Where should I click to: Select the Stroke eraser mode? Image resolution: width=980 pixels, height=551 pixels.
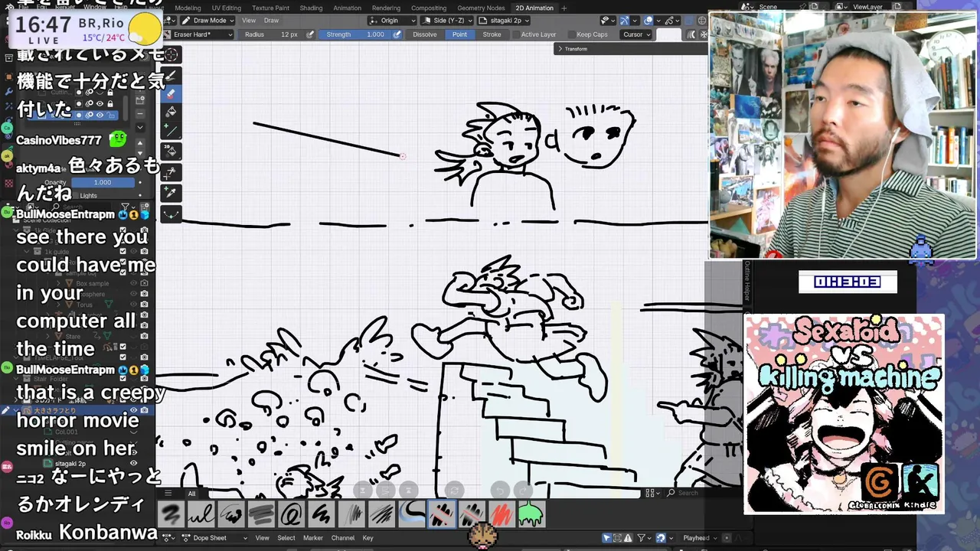pyautogui.click(x=492, y=34)
